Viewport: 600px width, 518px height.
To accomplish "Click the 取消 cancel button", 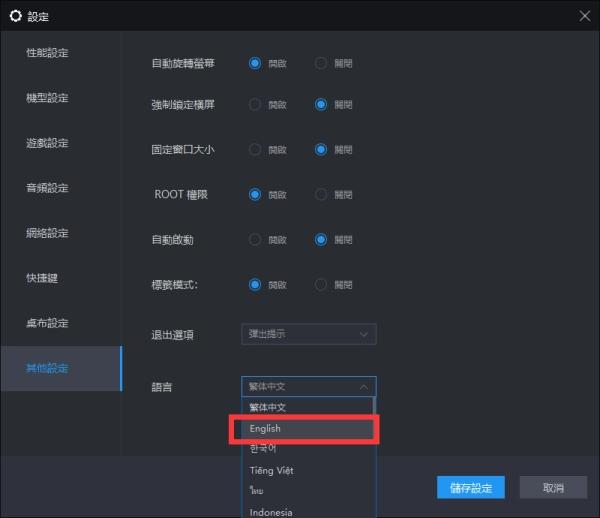I will [x=552, y=488].
